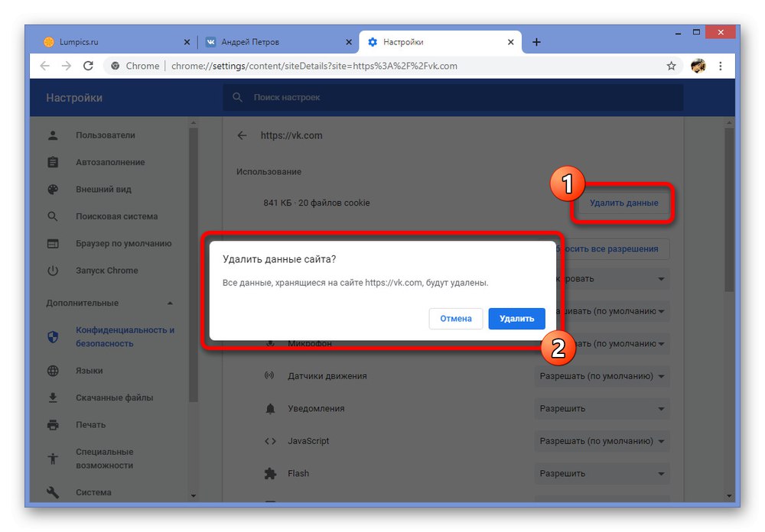Open Конфиденциальность и безопасность section
This screenshot has width=765, height=532.
(x=125, y=336)
